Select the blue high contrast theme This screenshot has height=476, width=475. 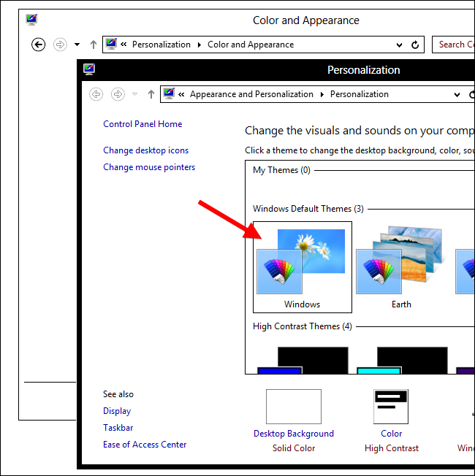pos(303,361)
